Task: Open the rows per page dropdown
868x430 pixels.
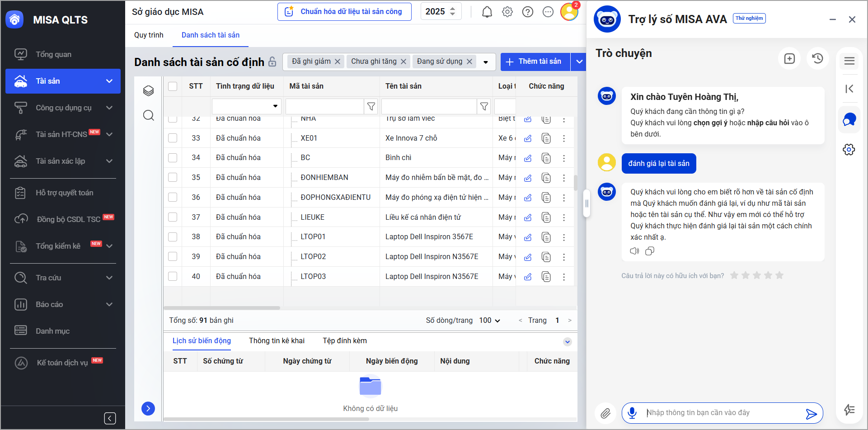Action: [490, 321]
